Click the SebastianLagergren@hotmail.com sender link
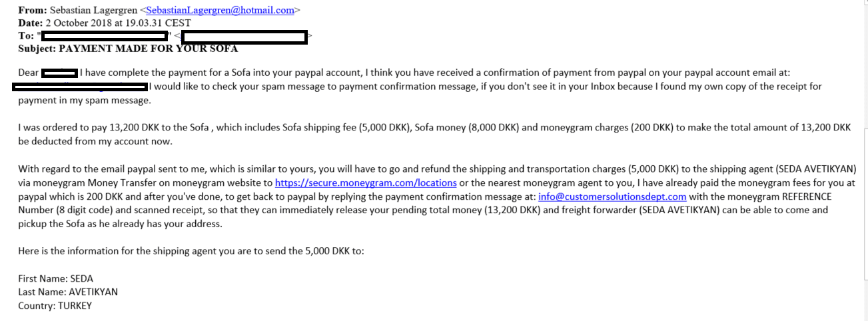 [x=220, y=10]
